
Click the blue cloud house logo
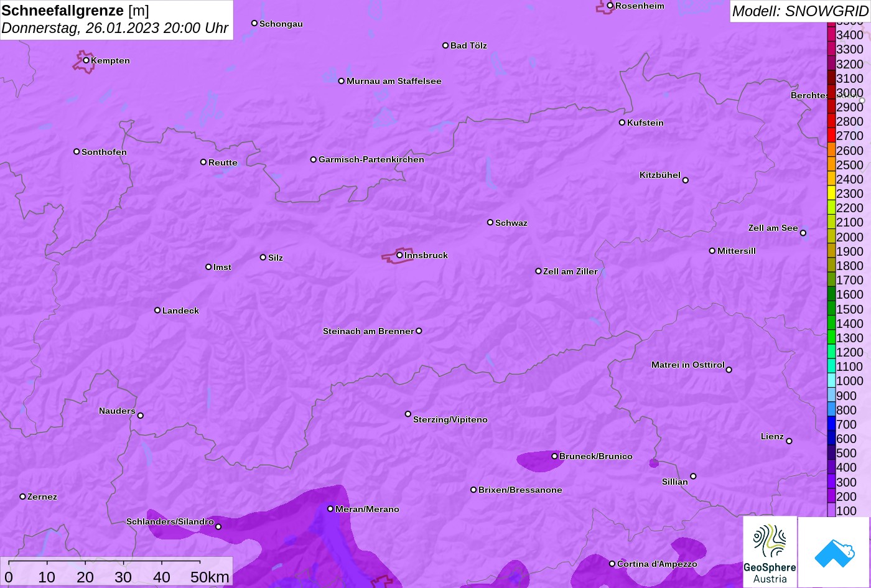tap(834, 552)
